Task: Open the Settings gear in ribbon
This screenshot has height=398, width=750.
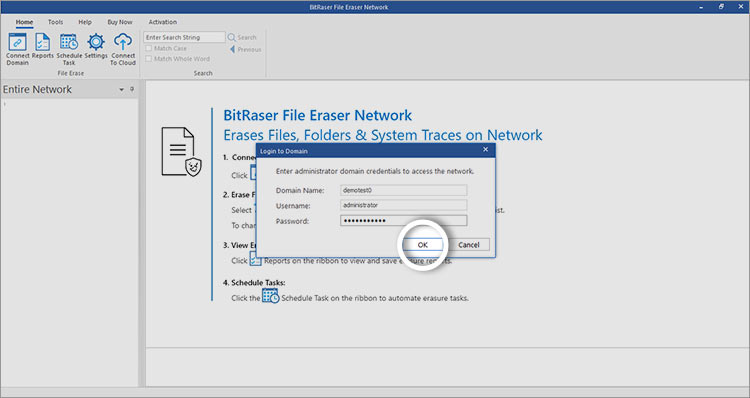Action: [96, 46]
